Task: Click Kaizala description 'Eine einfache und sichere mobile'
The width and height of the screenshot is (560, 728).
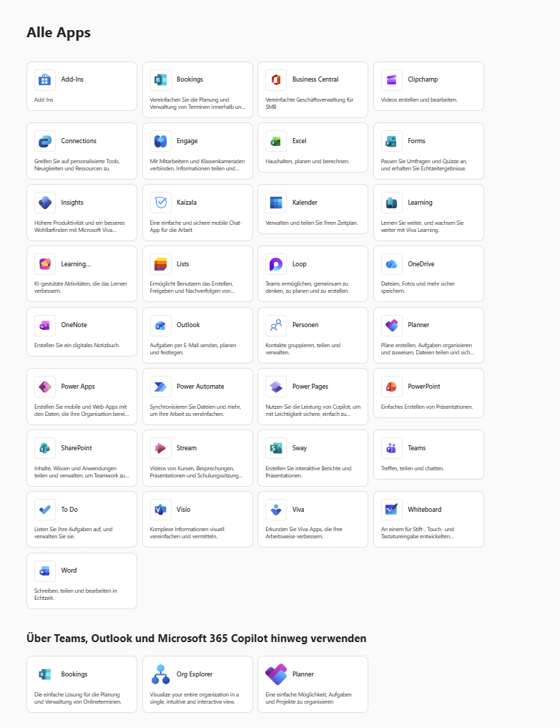Action: click(196, 227)
